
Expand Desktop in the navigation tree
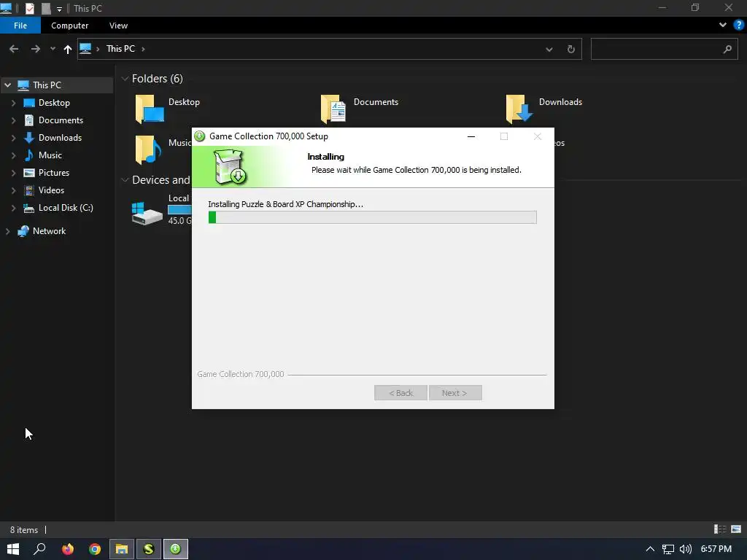tap(13, 103)
